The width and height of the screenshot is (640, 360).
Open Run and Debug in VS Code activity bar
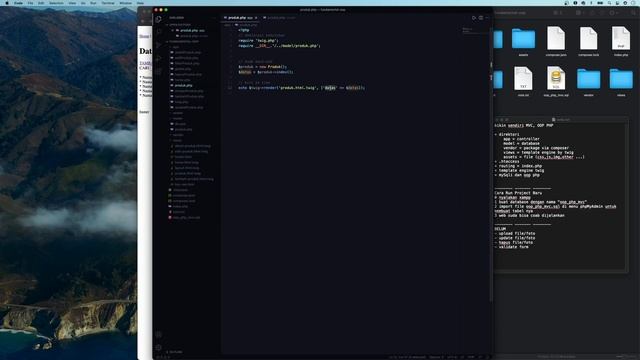click(x=158, y=58)
